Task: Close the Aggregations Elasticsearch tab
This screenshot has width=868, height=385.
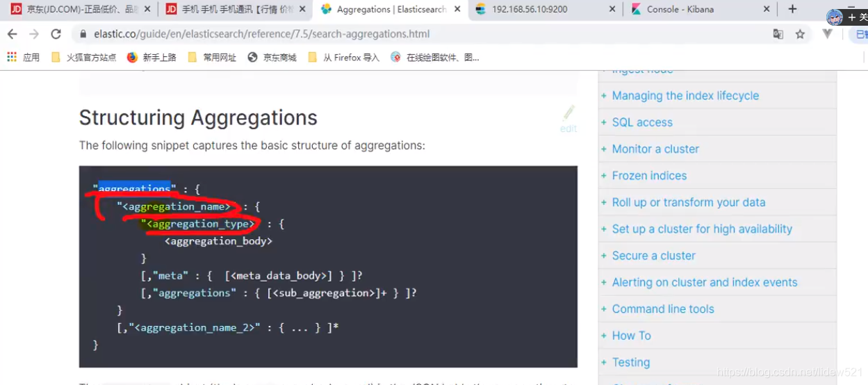Action: pos(457,9)
